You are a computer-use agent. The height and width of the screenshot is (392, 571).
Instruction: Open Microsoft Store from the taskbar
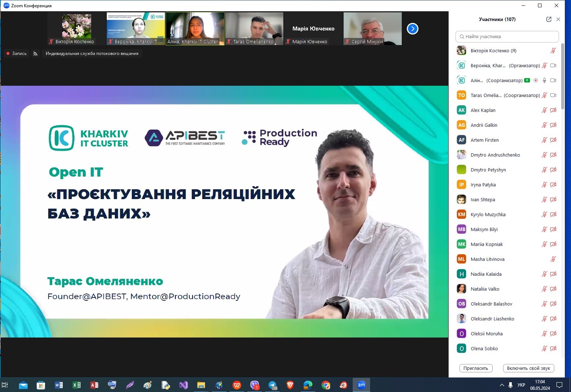pyautogui.click(x=41, y=385)
